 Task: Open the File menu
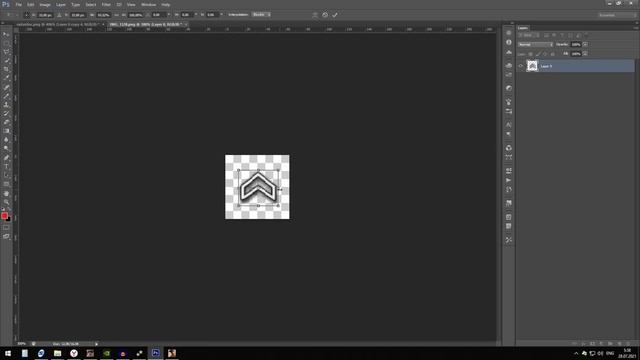pyautogui.click(x=19, y=4)
